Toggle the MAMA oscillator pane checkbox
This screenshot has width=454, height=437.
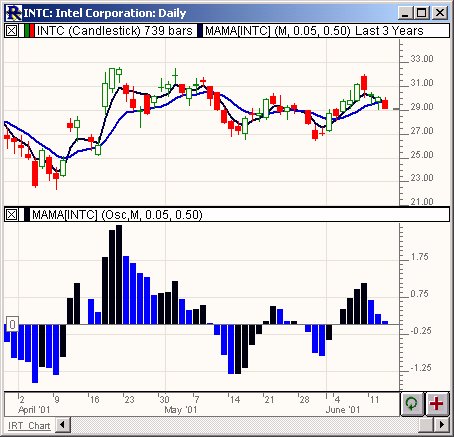(x=12, y=215)
